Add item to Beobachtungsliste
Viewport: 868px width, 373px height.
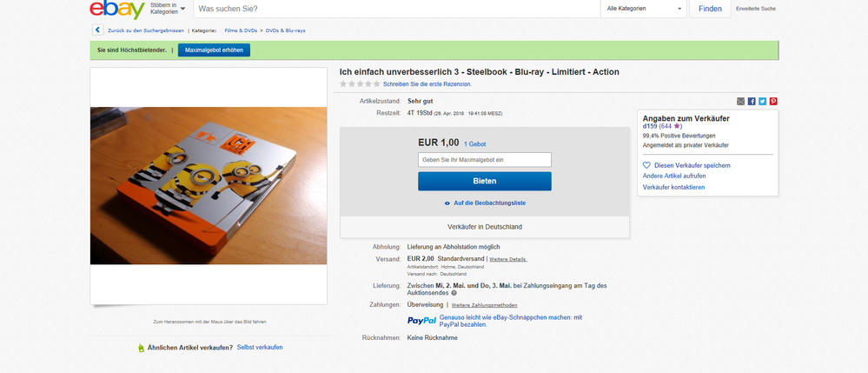pyautogui.click(x=484, y=203)
